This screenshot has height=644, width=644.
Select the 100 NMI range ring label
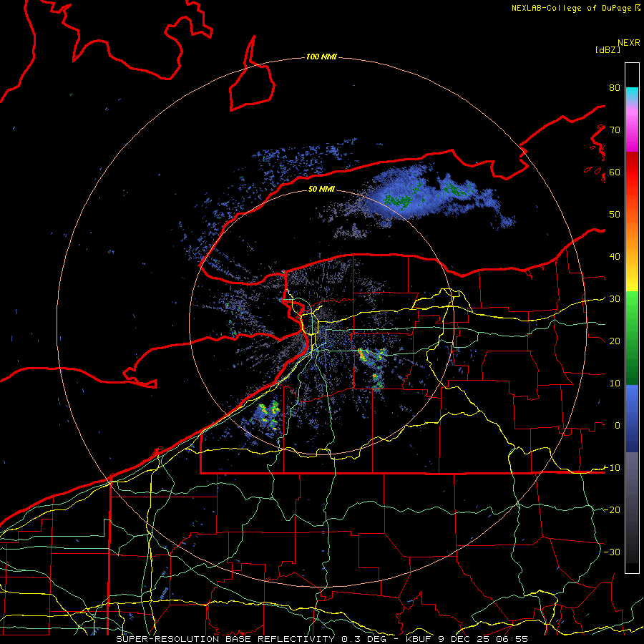point(321,57)
